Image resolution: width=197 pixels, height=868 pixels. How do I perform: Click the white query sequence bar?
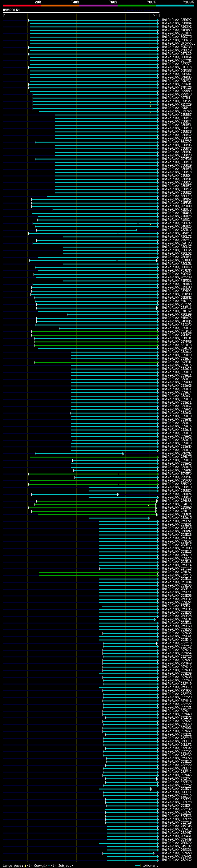81,12
